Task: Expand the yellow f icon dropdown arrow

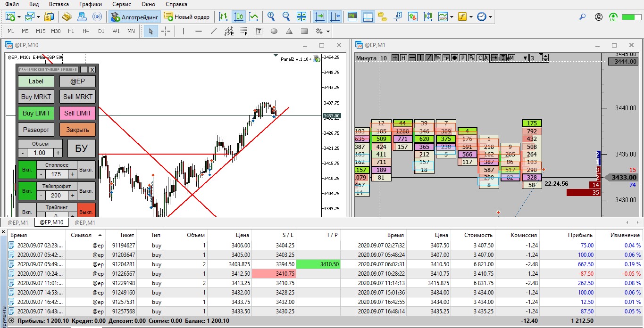Action: tap(471, 17)
